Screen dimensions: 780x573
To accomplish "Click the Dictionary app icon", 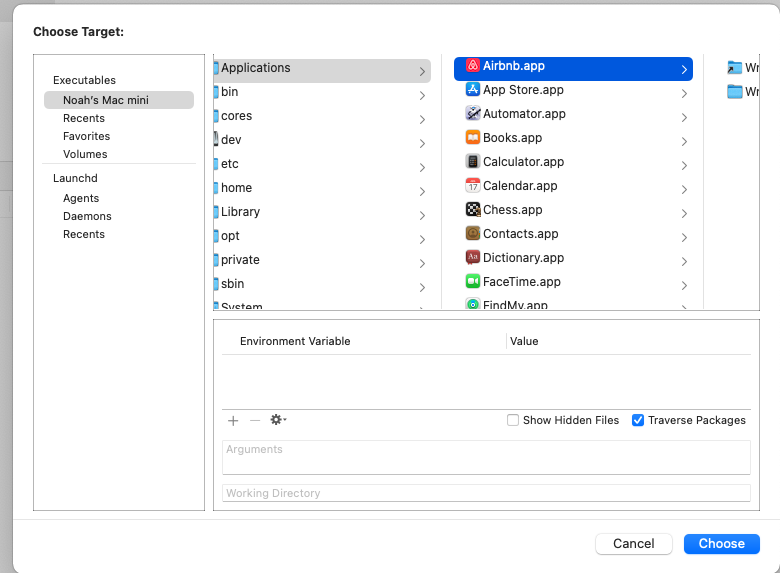I will [x=473, y=258].
